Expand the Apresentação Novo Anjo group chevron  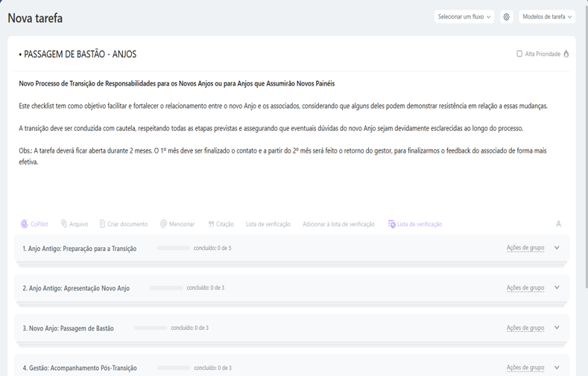point(557,288)
